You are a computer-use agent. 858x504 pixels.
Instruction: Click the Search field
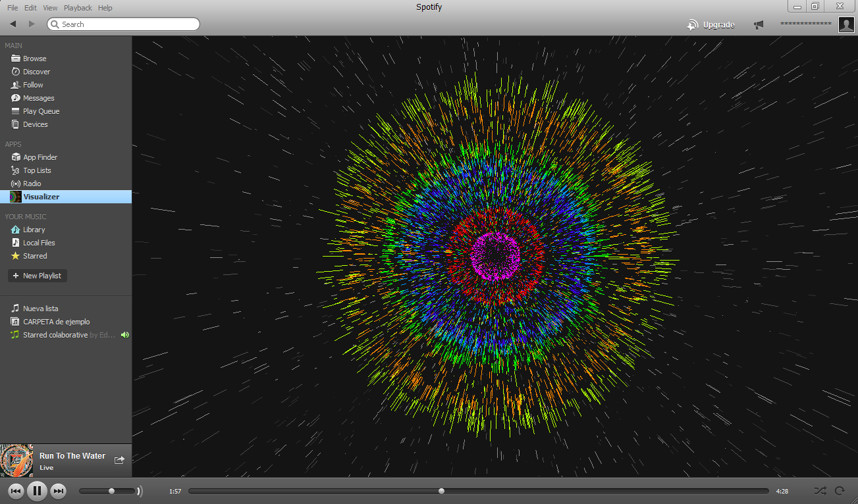click(x=123, y=24)
